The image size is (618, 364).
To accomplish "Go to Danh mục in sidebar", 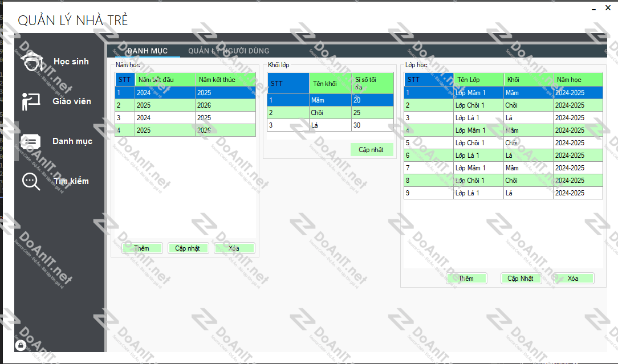I will pos(72,141).
